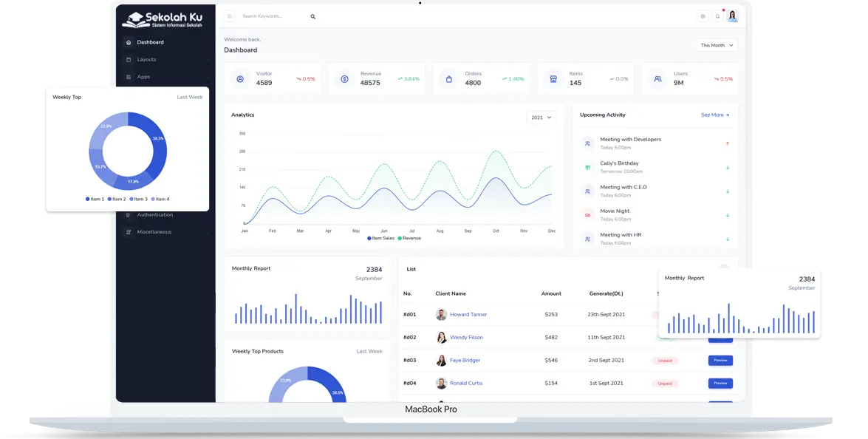Click the Items store icon

coord(553,79)
